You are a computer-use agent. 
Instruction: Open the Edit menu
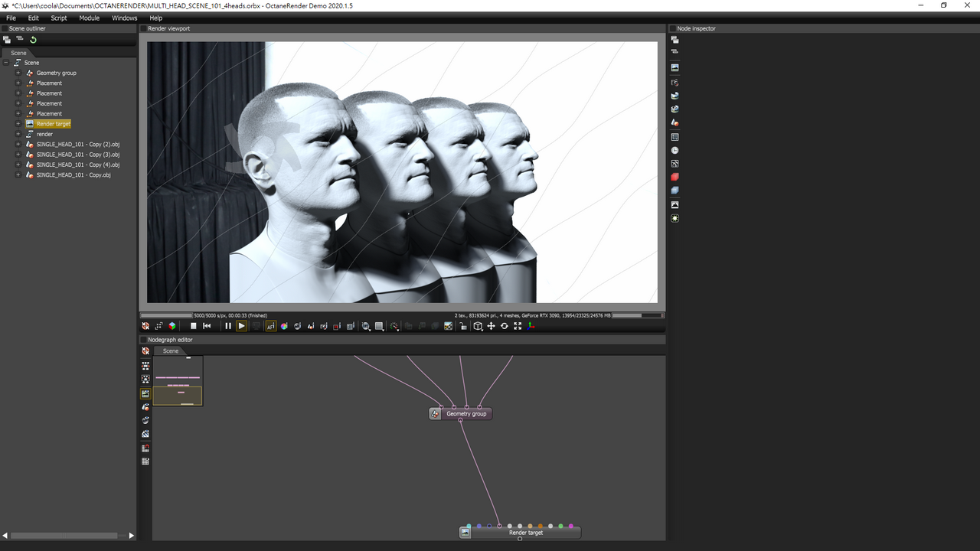point(34,18)
